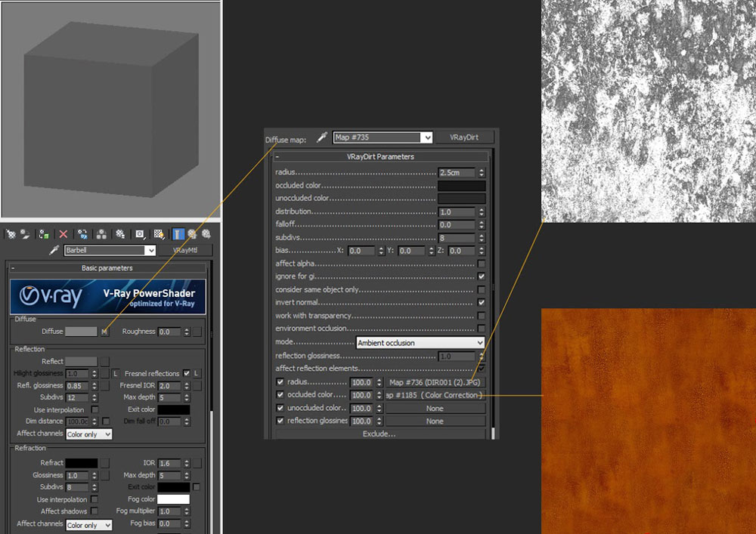
Task: Click the fog color white swatch
Action: pyautogui.click(x=173, y=499)
